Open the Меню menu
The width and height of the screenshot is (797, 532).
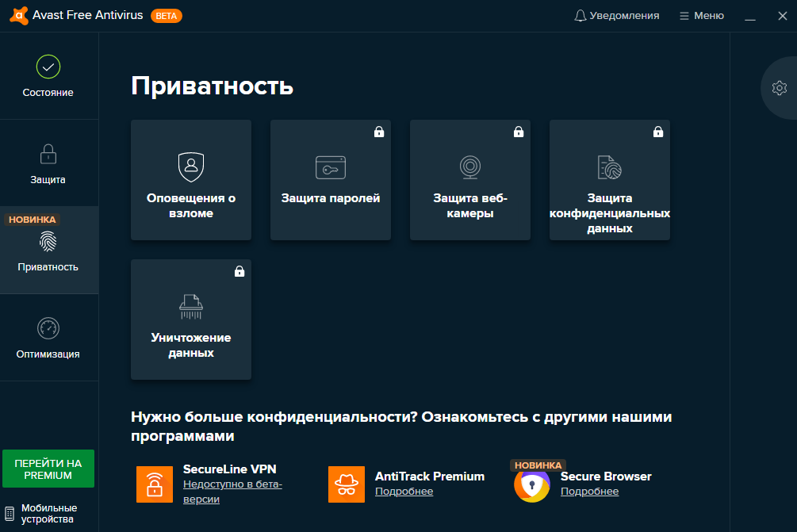click(x=702, y=16)
